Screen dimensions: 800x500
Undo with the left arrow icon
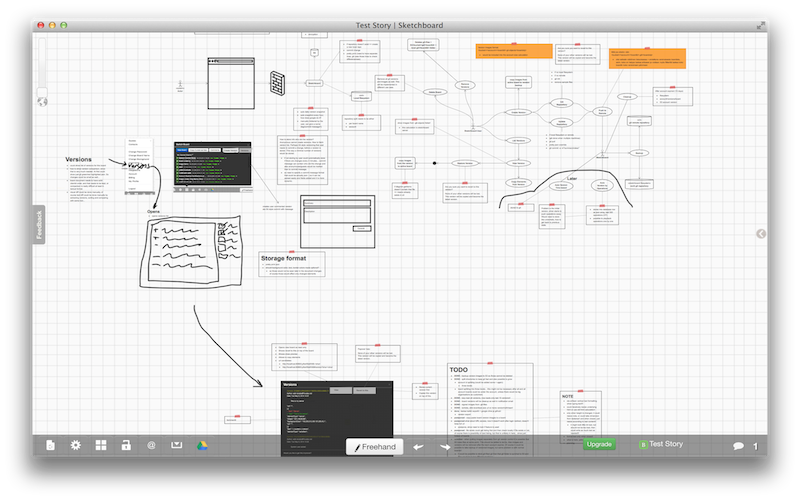[418, 447]
